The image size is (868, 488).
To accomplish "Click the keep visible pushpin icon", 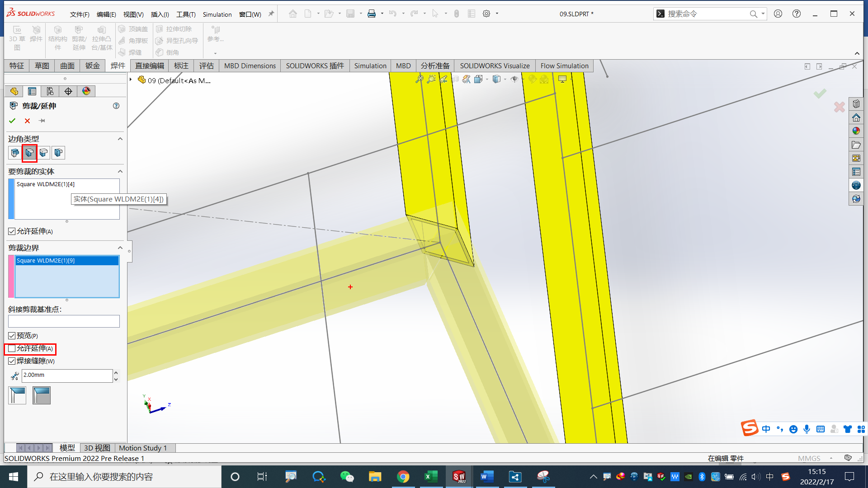I will tap(42, 121).
